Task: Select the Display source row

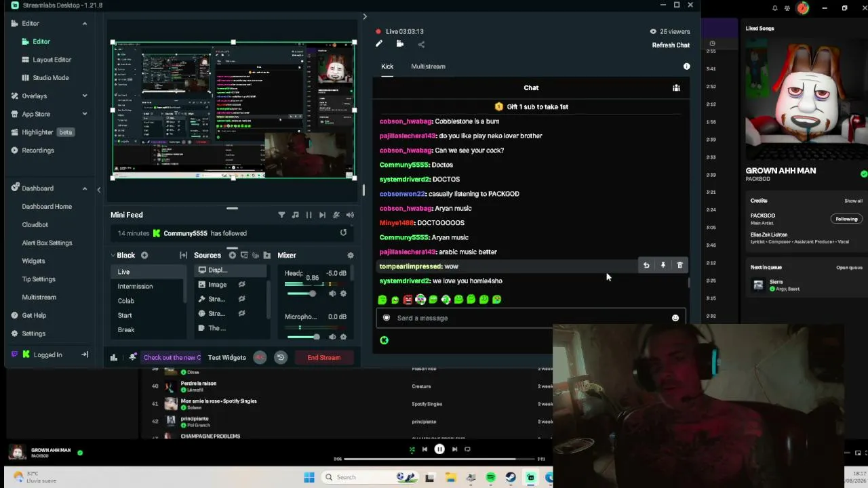Action: pyautogui.click(x=231, y=270)
